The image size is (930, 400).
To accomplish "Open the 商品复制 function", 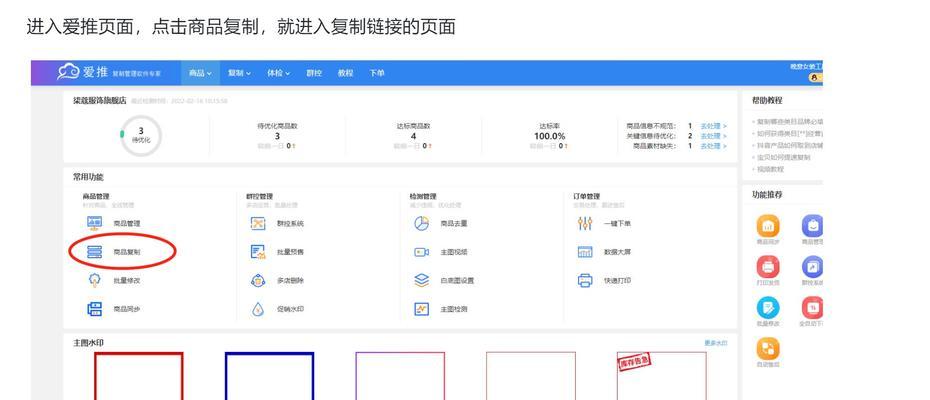I will click(x=114, y=252).
